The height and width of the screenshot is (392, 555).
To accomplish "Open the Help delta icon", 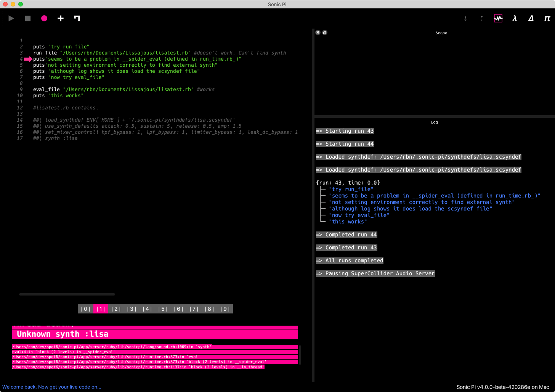I will [531, 18].
